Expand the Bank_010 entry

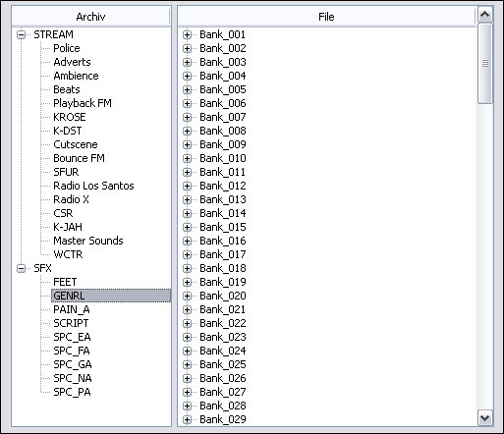coord(187,158)
